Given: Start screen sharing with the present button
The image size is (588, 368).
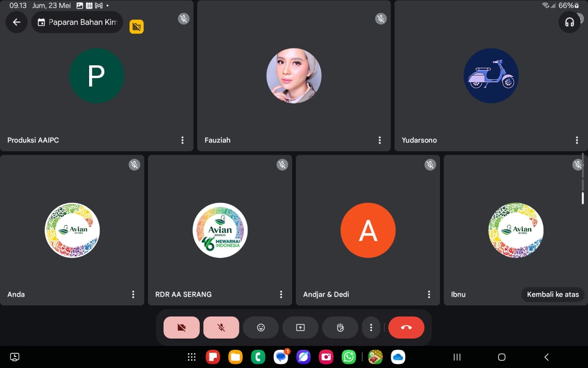Looking at the screenshot, I should (x=300, y=328).
